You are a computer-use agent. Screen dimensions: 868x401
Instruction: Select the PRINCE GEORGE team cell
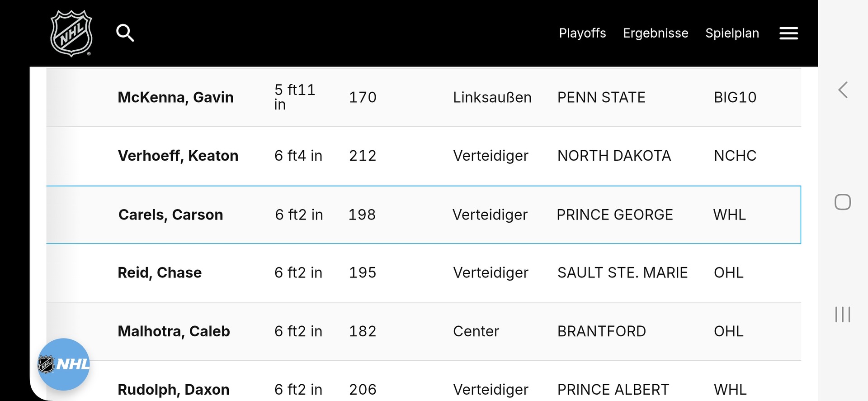[615, 215]
